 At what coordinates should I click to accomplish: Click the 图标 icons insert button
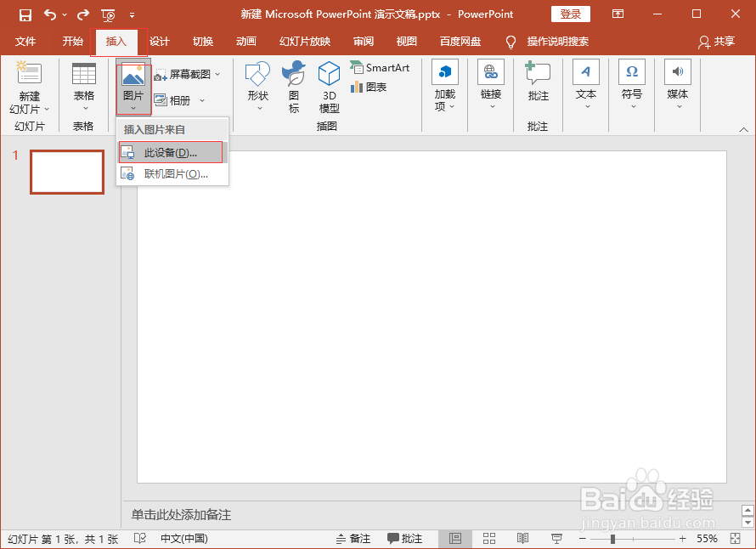(x=294, y=88)
